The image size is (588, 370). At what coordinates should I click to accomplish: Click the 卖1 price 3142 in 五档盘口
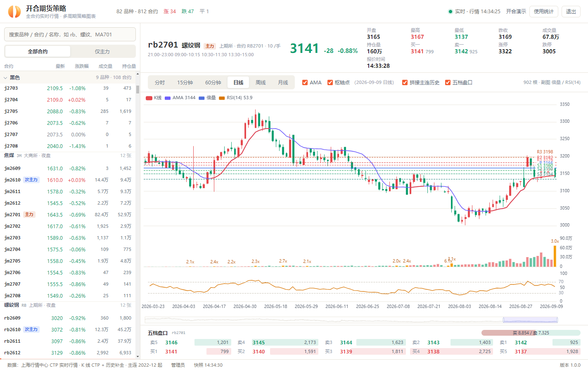pos(521,343)
